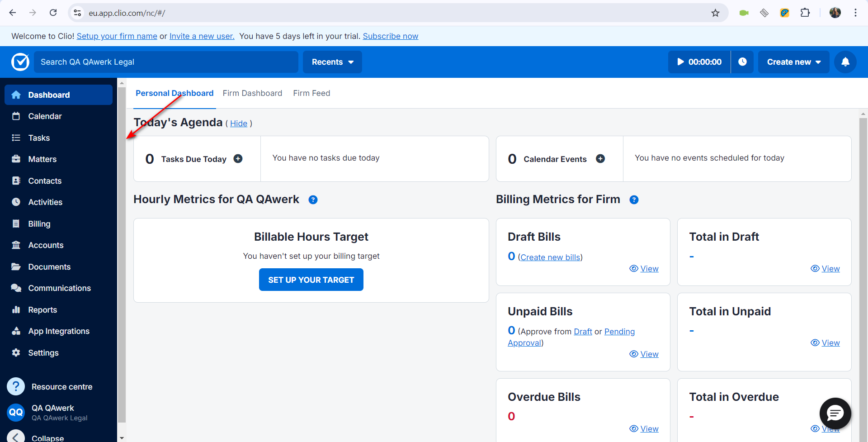Viewport: 868px width, 442px height.
Task: Add a calendar event with plus icon
Action: tap(600, 159)
